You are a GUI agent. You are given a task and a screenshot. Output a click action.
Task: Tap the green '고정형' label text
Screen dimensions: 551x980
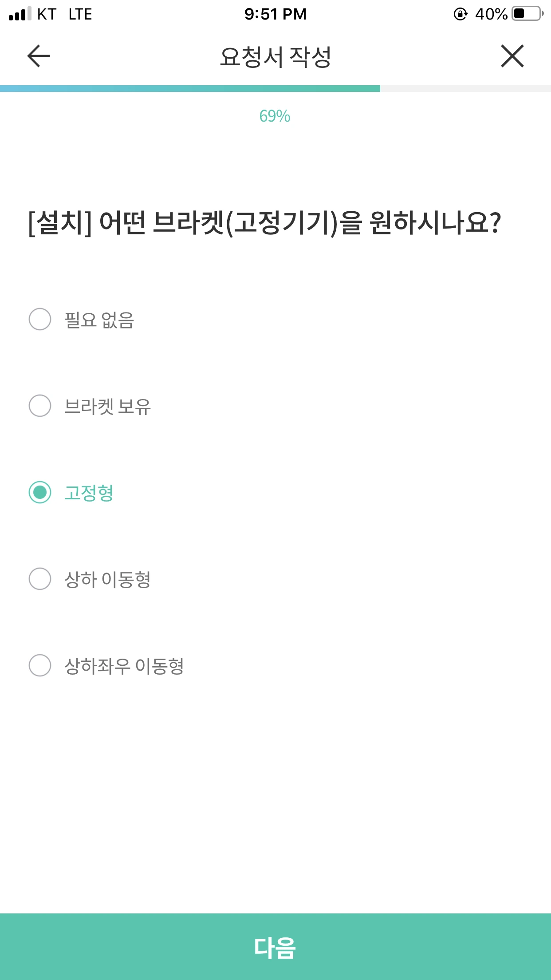[x=89, y=493]
